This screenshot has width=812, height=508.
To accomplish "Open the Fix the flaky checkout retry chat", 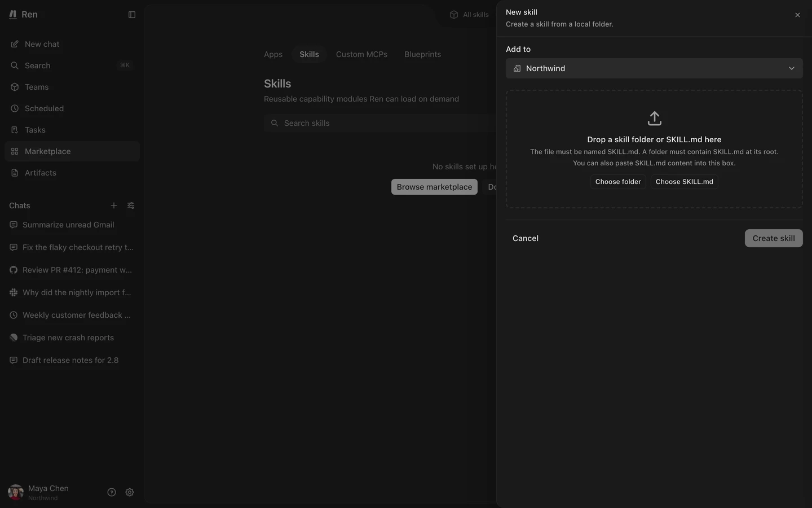I will tap(72, 247).
